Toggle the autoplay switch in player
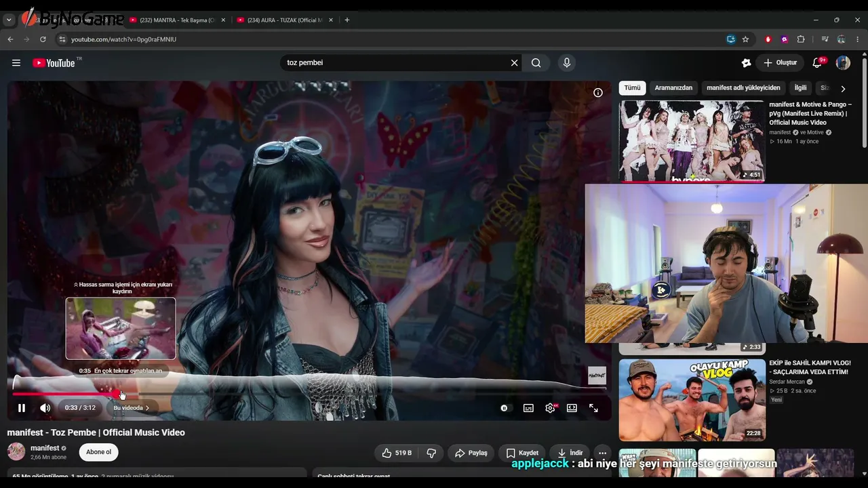 (505, 408)
